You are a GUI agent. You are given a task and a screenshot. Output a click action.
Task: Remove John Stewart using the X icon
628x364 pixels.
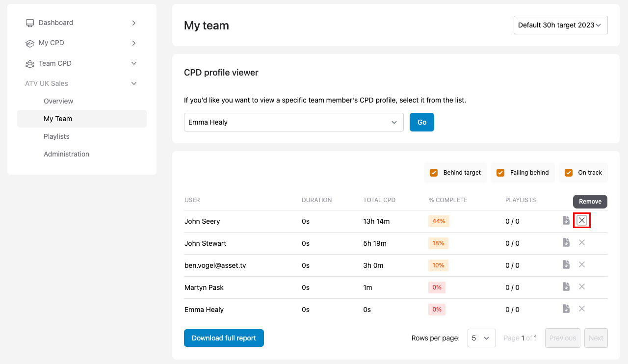pos(582,242)
